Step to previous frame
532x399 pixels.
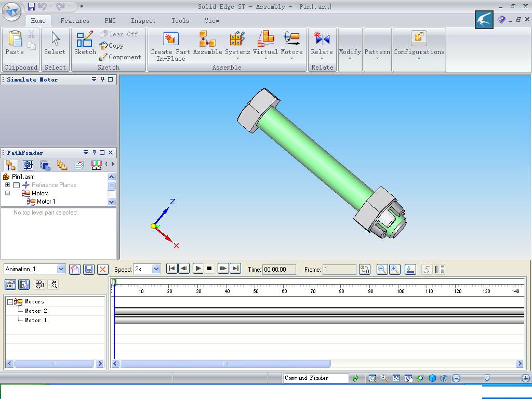[184, 269]
